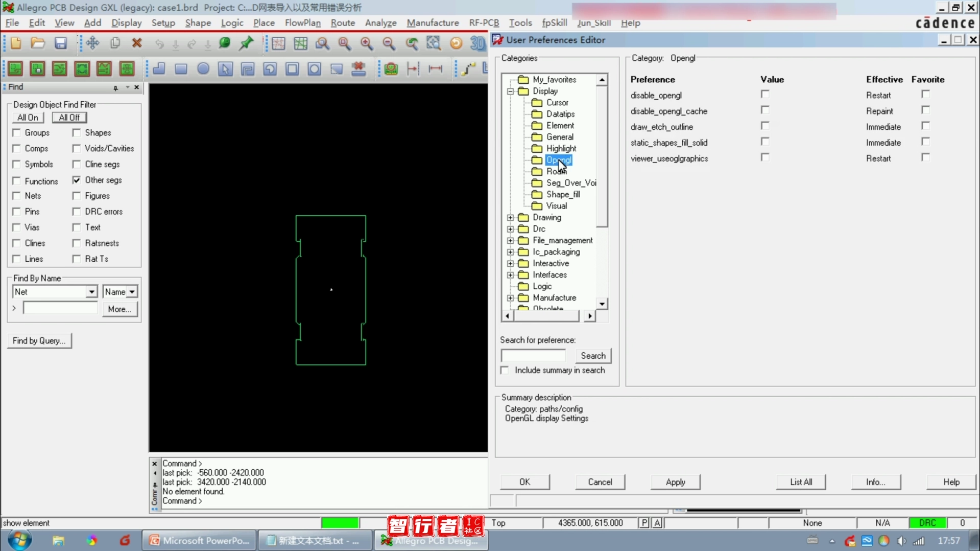Open the Net type dropdown in Find By Name
Image resolution: width=980 pixels, height=551 pixels.
[91, 292]
